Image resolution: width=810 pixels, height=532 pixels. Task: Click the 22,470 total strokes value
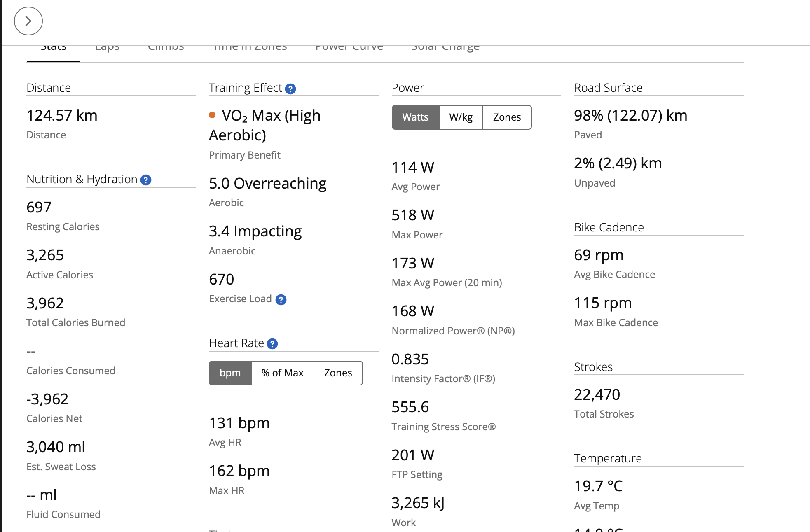pyautogui.click(x=597, y=395)
